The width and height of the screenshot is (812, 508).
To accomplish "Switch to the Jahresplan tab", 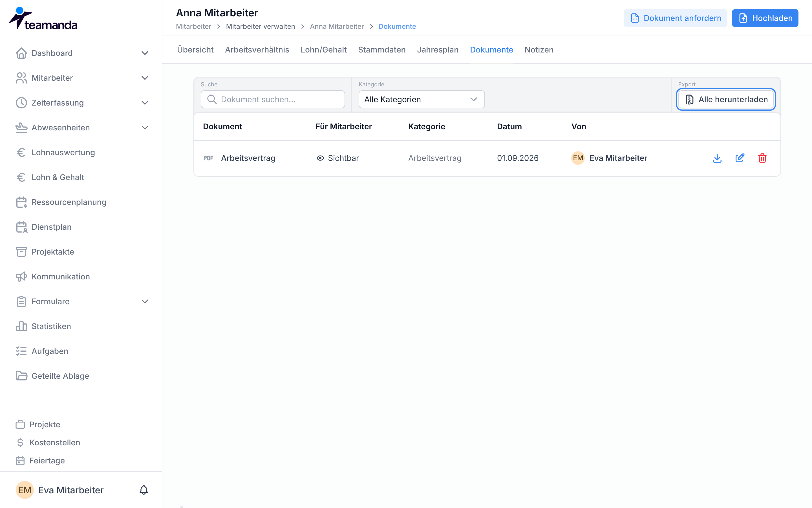I will pos(438,50).
